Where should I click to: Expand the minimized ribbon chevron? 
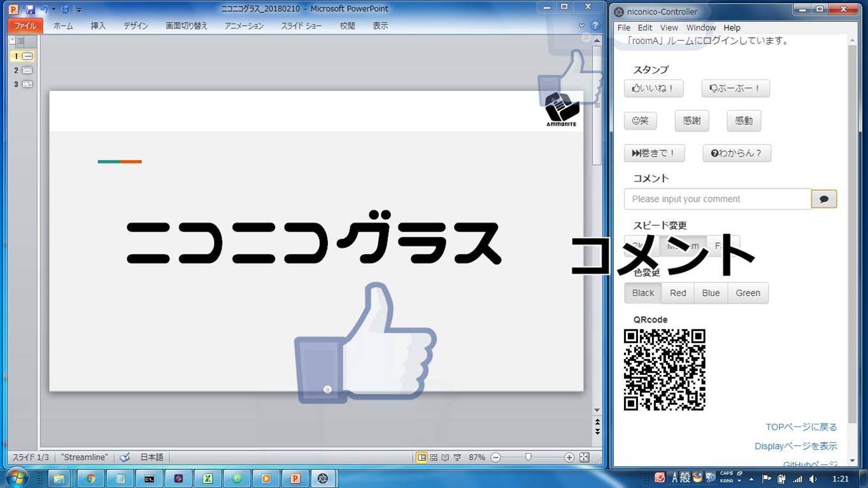581,26
